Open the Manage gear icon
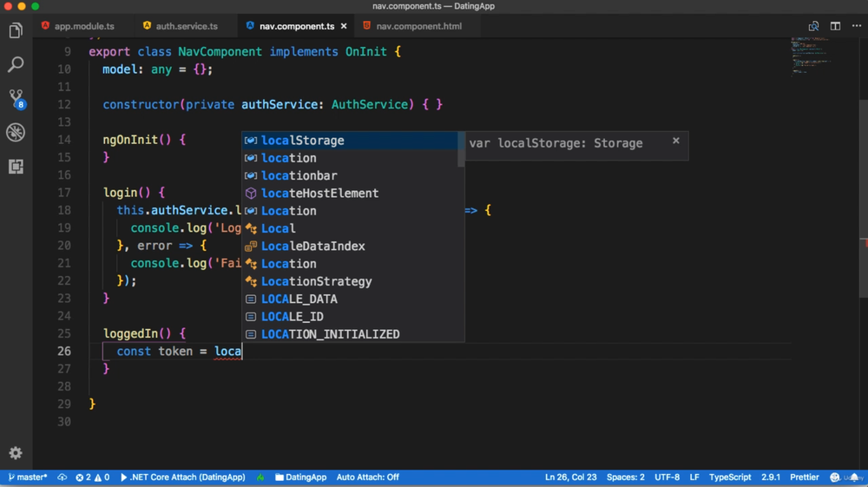Image resolution: width=868 pixels, height=487 pixels. (16, 453)
